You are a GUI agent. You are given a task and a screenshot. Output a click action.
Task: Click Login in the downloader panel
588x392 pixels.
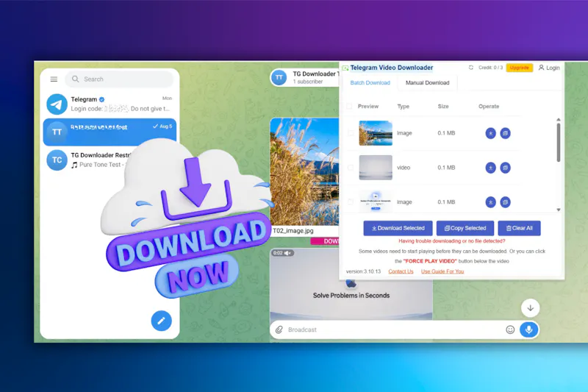coord(549,68)
